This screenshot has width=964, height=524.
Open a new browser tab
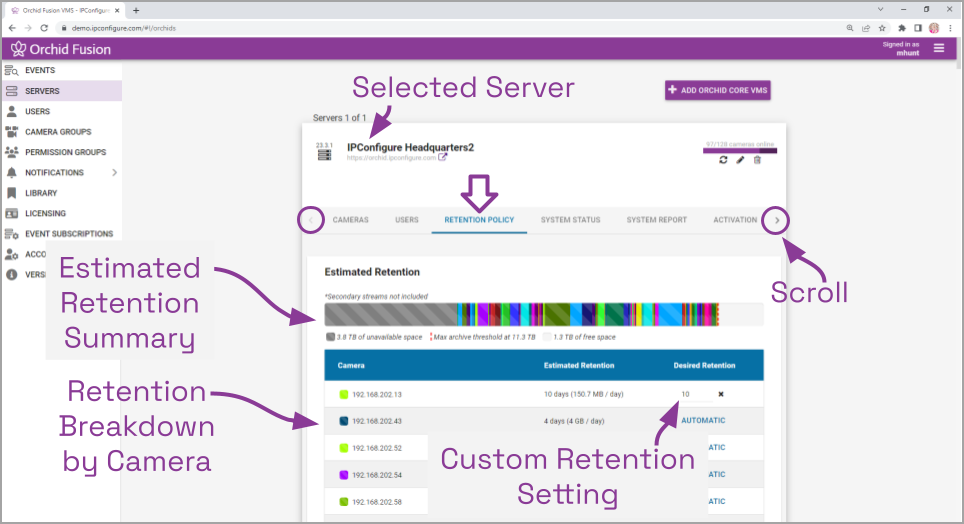tap(136, 10)
